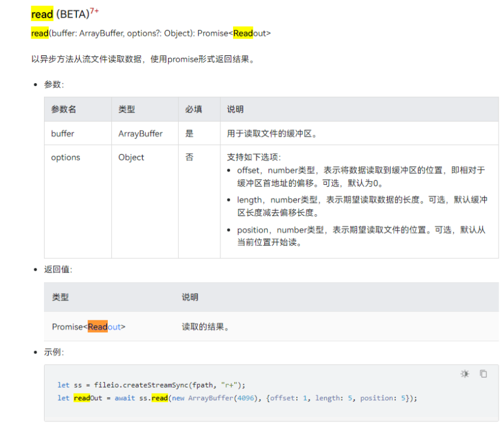The width and height of the screenshot is (504, 431).
Task: Click the '示例:' bullet label
Action: [54, 352]
